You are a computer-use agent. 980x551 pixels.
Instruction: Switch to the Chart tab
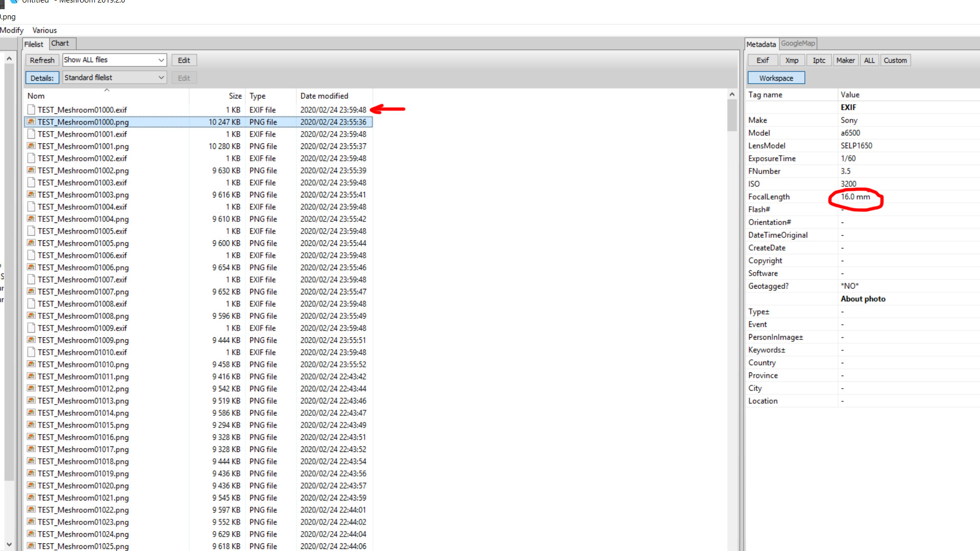tap(60, 43)
